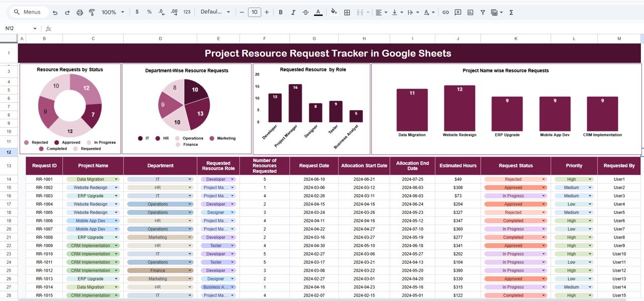644x301 pixels.
Task: Click the paint format roller icon
Action: pyautogui.click(x=92, y=12)
